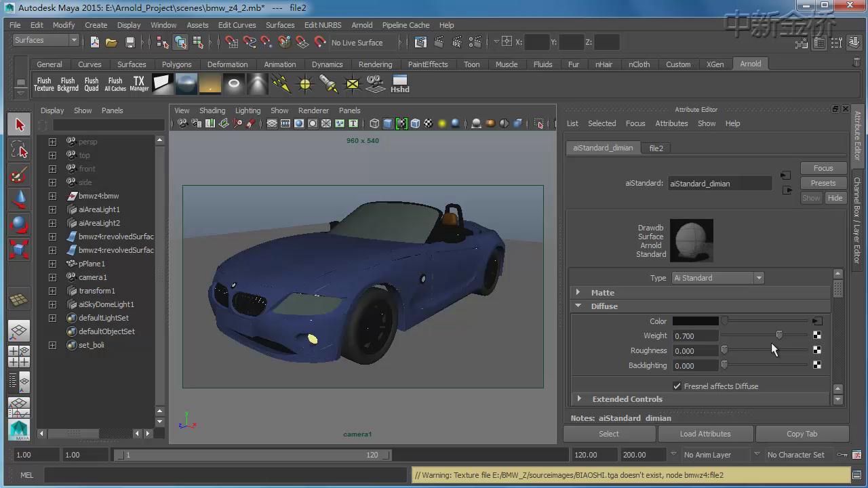The image size is (868, 488).
Task: Click the Select button
Action: tap(608, 434)
